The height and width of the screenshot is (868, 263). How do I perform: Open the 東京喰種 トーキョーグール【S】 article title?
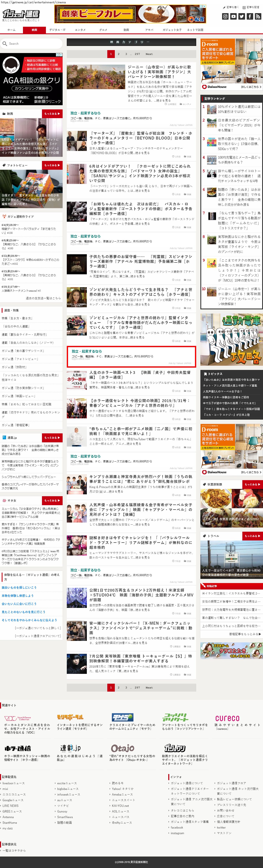tap(141, 658)
